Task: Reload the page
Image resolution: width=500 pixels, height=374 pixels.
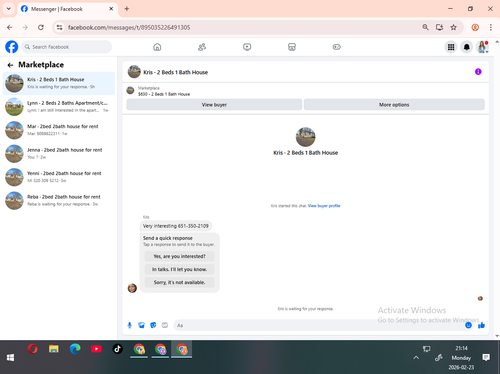Action: (x=41, y=27)
